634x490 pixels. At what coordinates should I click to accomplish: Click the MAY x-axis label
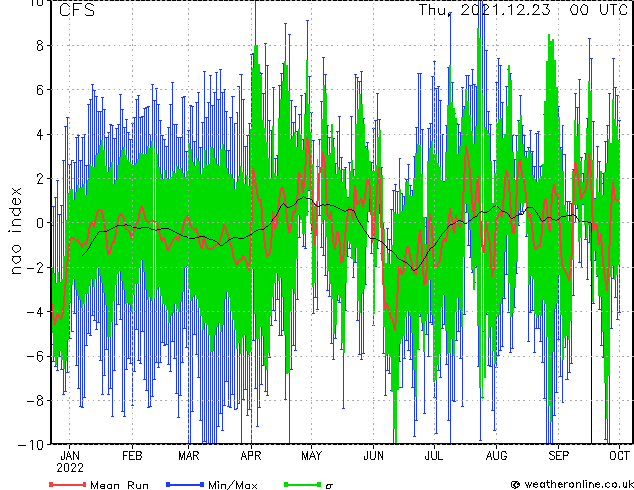coord(311,456)
